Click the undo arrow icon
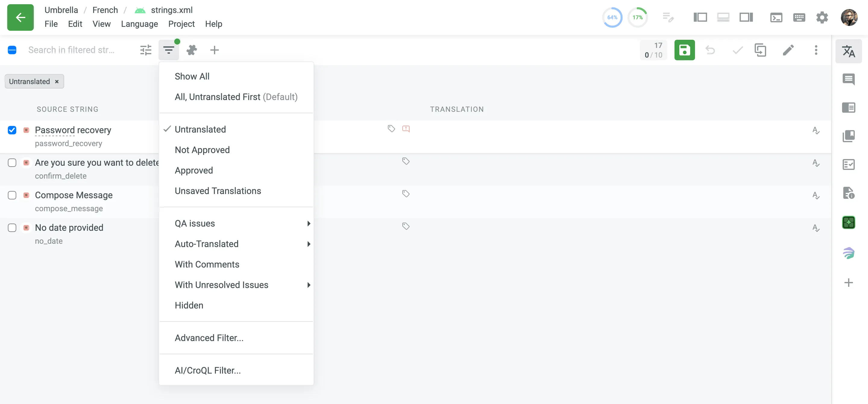 pyautogui.click(x=710, y=50)
